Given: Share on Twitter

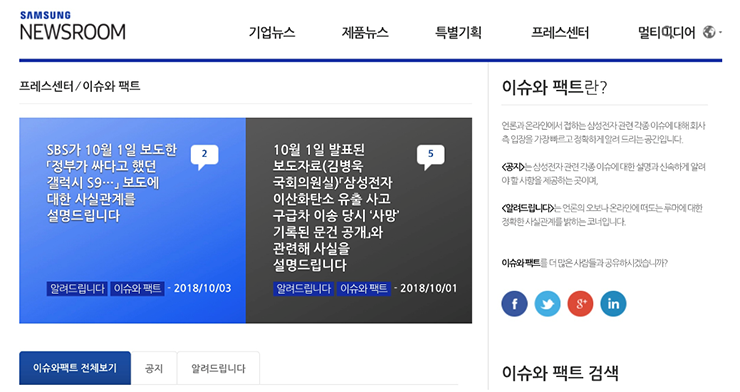Looking at the screenshot, I should click(547, 303).
